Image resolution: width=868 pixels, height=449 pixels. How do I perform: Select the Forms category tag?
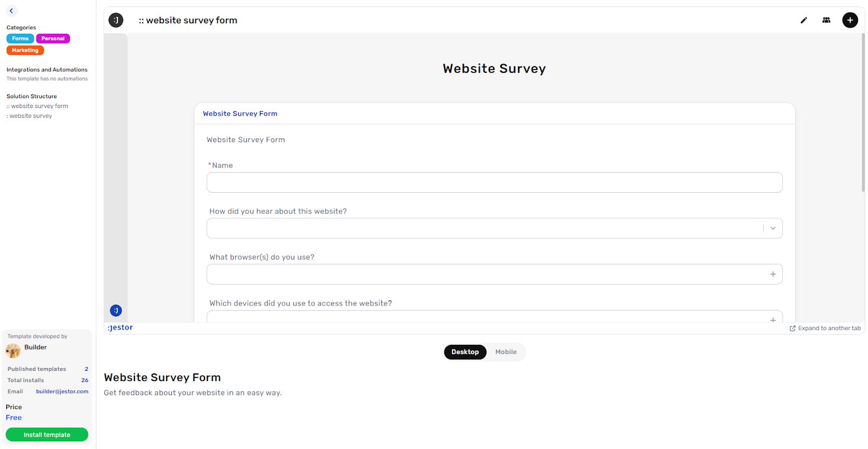[x=20, y=39]
